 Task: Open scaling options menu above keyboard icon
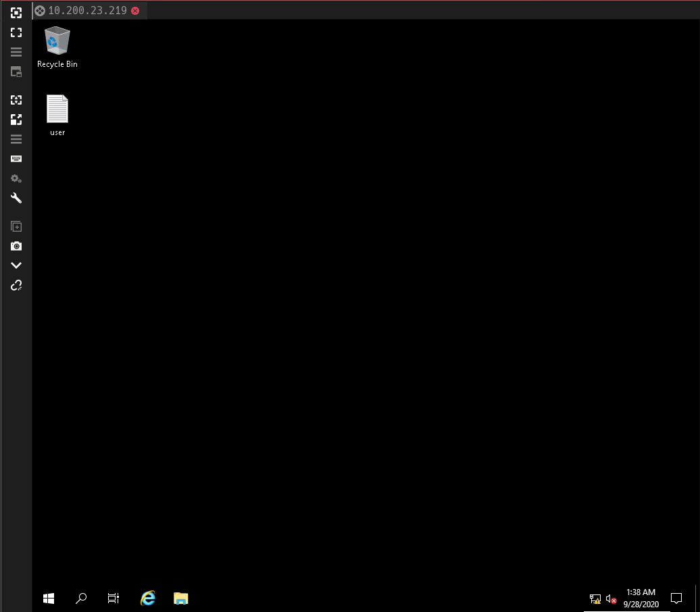coord(16,139)
